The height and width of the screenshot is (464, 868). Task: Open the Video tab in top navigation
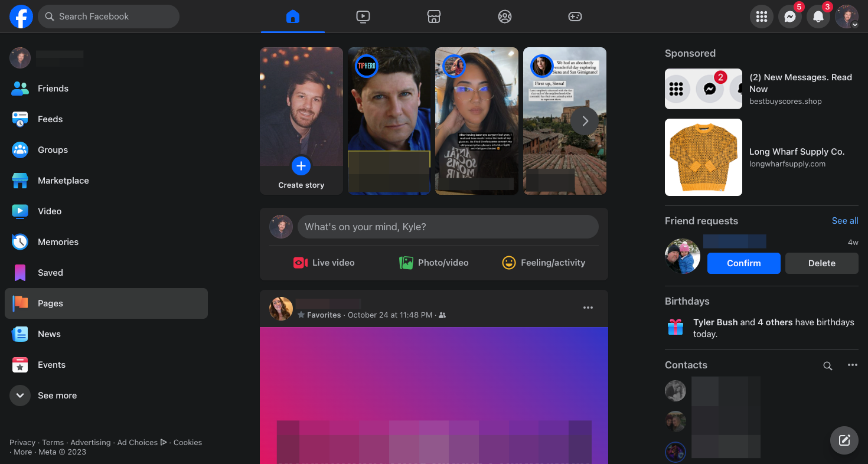coord(363,17)
